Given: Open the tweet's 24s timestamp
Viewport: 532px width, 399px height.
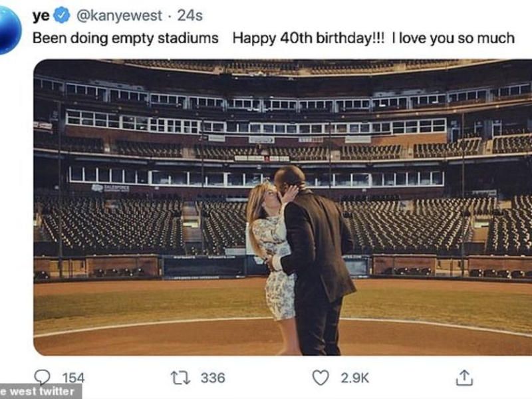Looking at the screenshot, I should click(x=190, y=16).
